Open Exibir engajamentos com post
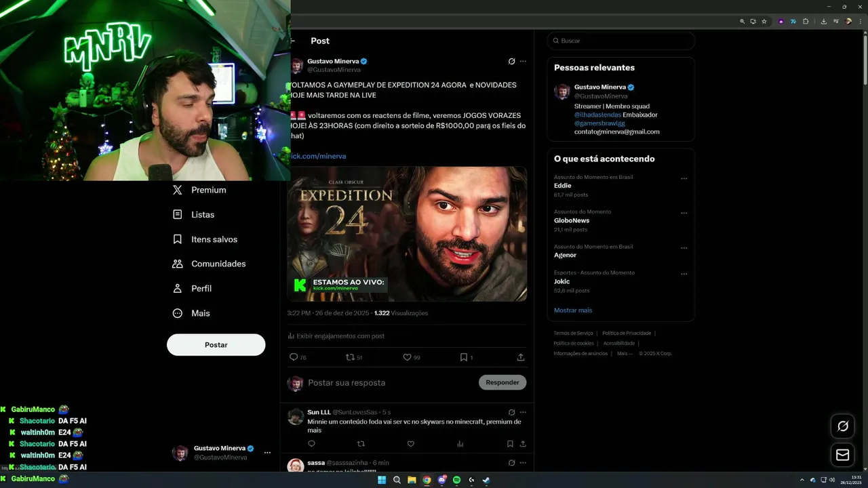868x488 pixels. click(x=336, y=336)
